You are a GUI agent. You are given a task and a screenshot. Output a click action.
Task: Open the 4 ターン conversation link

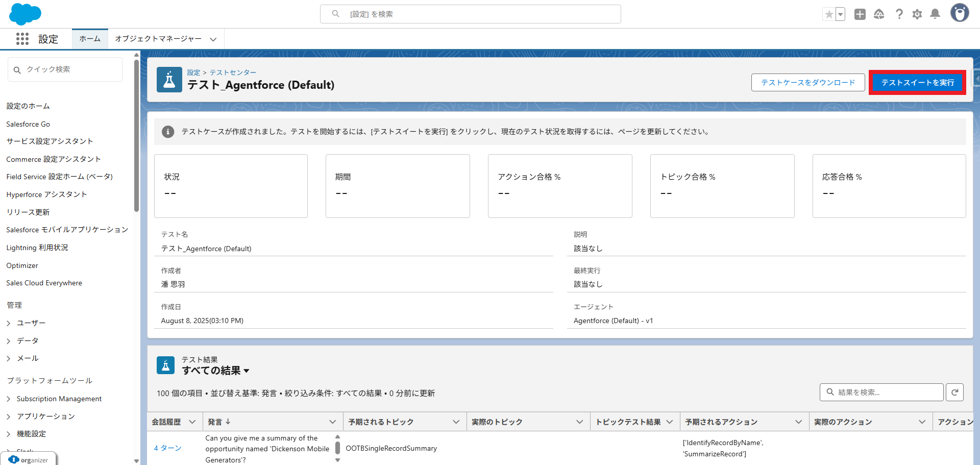167,448
